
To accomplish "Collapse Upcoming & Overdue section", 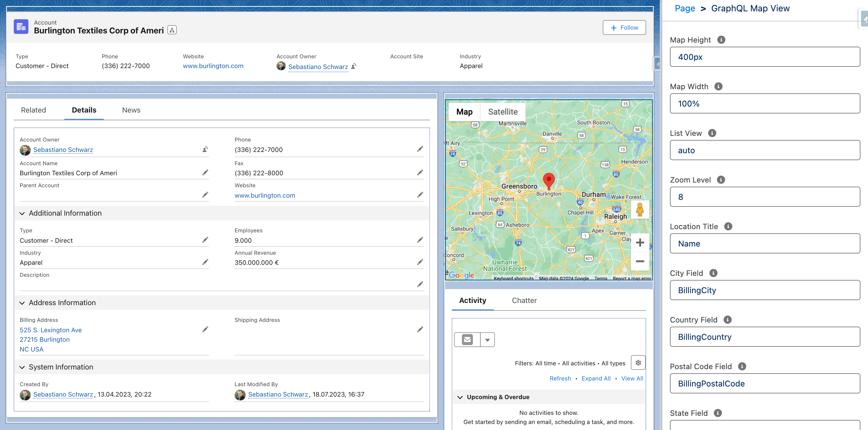I will tap(460, 397).
